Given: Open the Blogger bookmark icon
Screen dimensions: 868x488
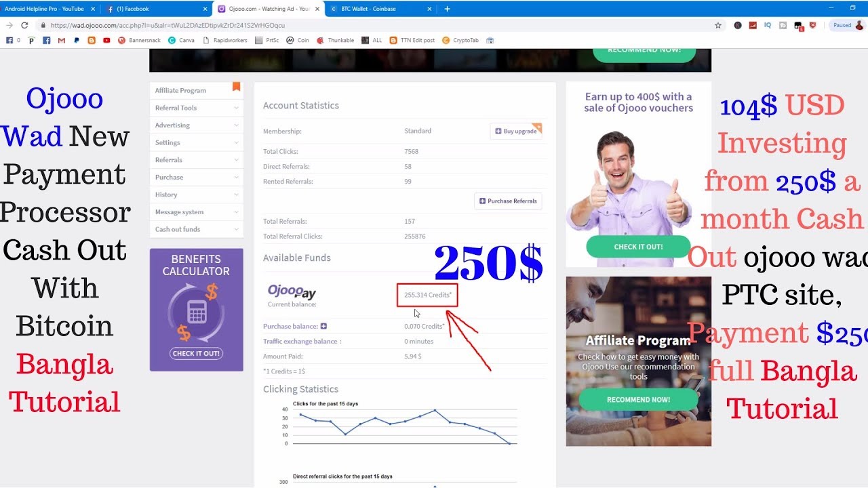Looking at the screenshot, I should pos(92,40).
